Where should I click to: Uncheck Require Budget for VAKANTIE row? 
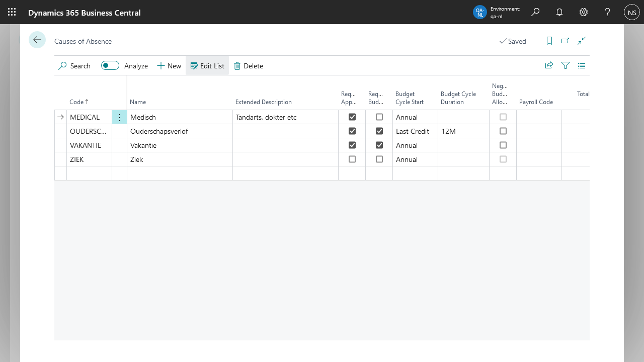[379, 145]
